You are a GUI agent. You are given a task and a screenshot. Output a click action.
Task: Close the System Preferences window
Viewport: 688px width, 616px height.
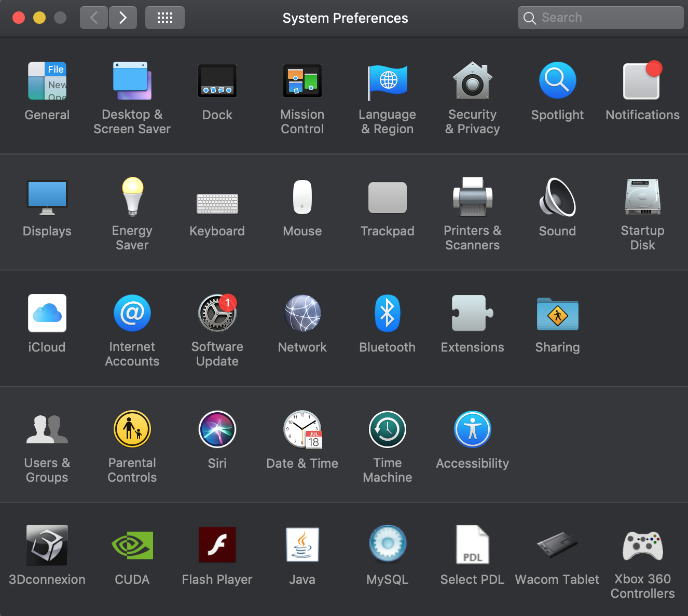click(x=19, y=18)
